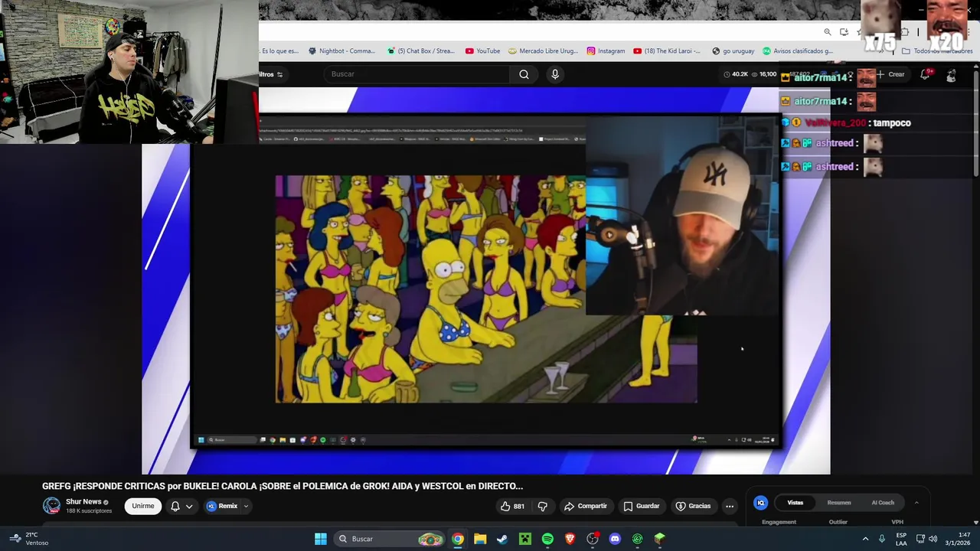Open Google Chrome from the taskbar
Viewport: 980px width, 551px height.
tap(457, 539)
